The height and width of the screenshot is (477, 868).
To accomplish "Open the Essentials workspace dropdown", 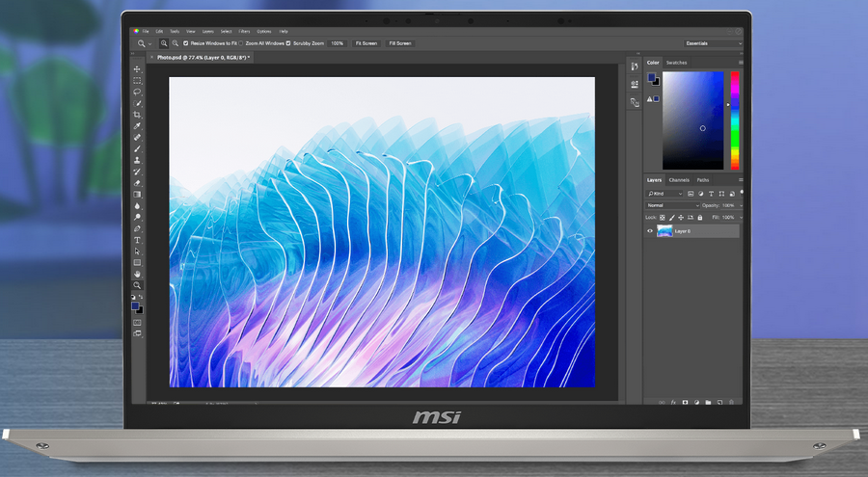I will pos(713,43).
